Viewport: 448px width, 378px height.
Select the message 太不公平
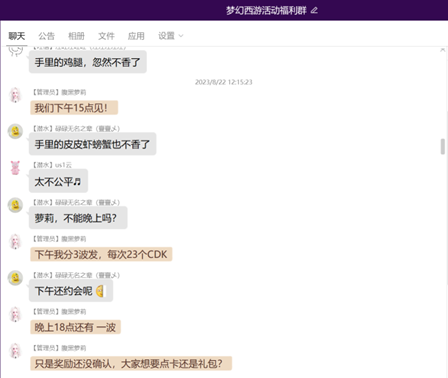point(58,181)
